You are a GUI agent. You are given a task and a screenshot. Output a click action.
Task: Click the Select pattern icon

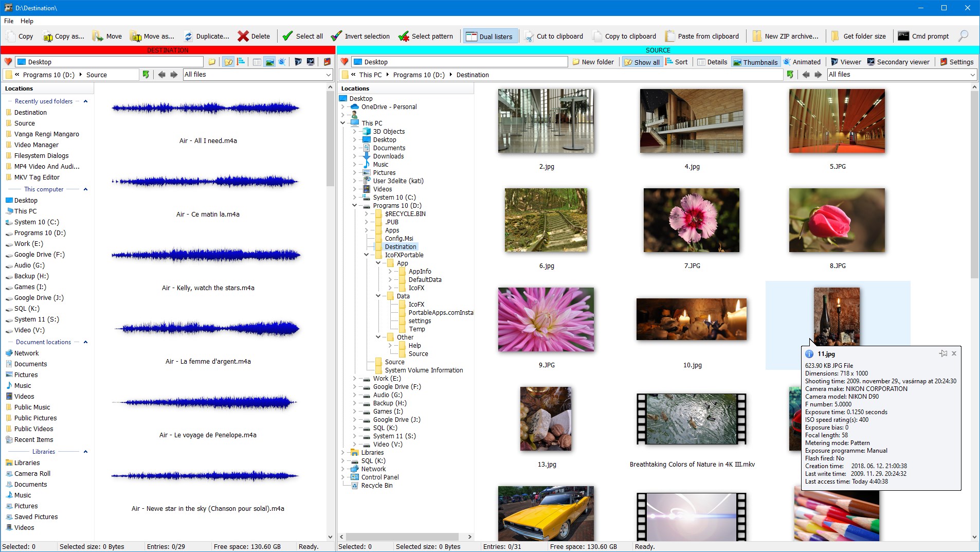tap(404, 36)
